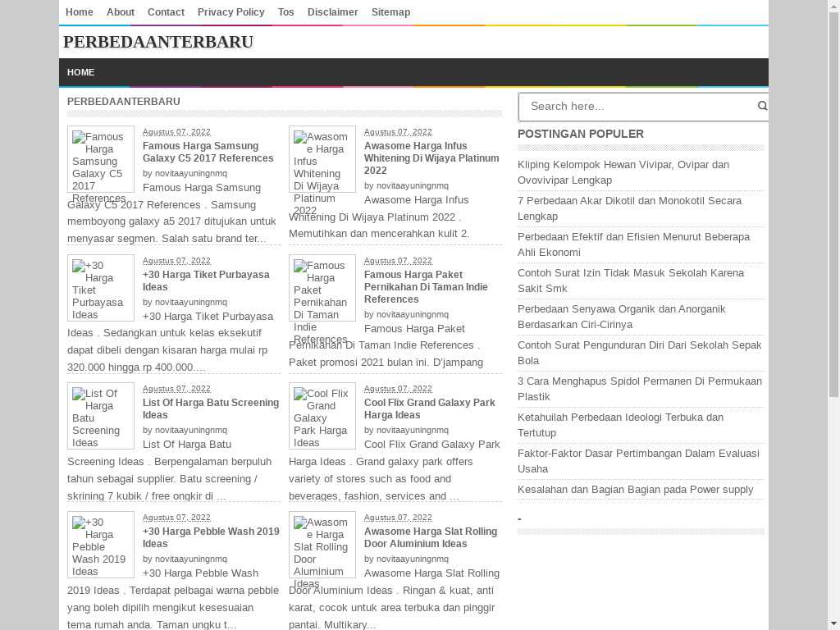This screenshot has width=840, height=630.
Task: Click author novitaayuningnmq under Paket Pernikahan post
Action: coord(413,314)
